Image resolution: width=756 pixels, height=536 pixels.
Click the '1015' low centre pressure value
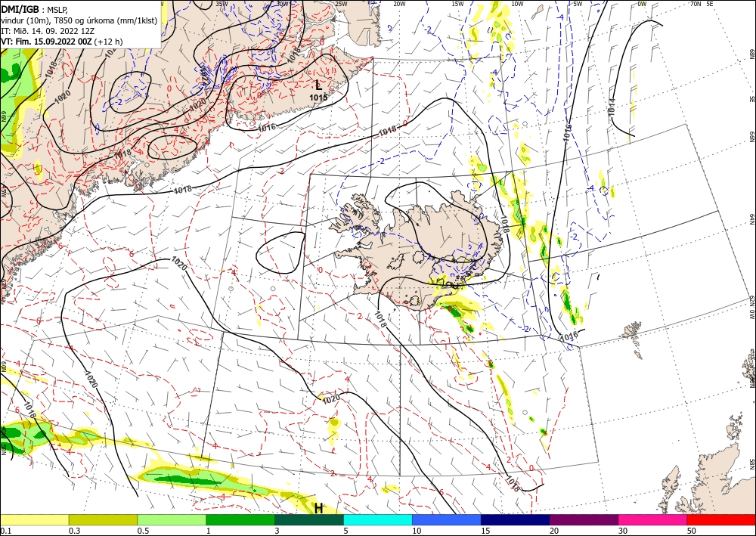coord(318,98)
